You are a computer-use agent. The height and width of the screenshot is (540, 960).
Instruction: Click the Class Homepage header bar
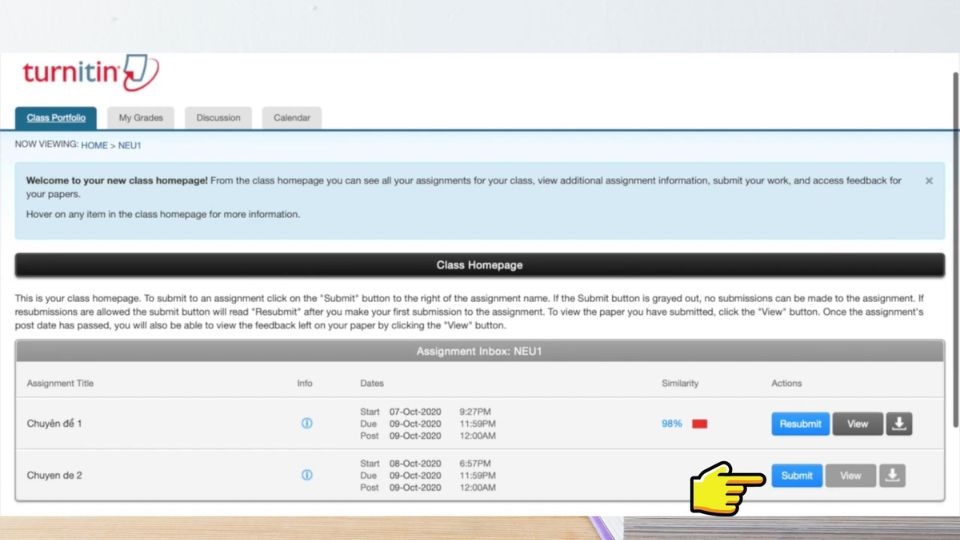coord(479,265)
